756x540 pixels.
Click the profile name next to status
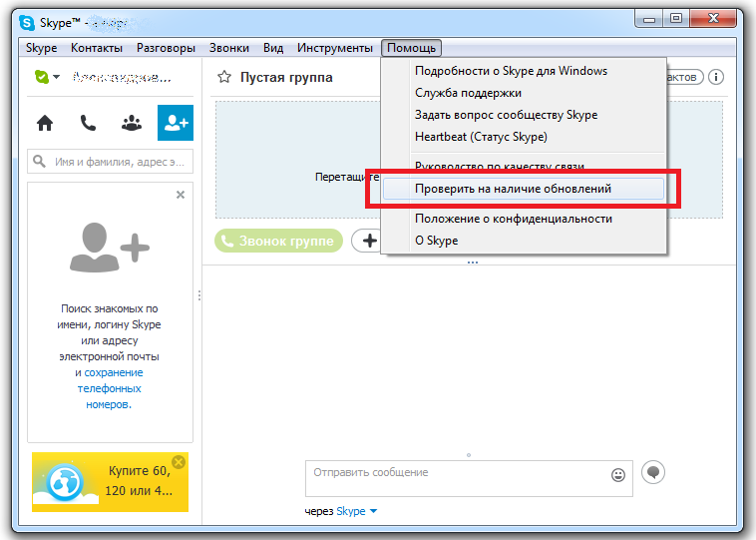click(121, 77)
